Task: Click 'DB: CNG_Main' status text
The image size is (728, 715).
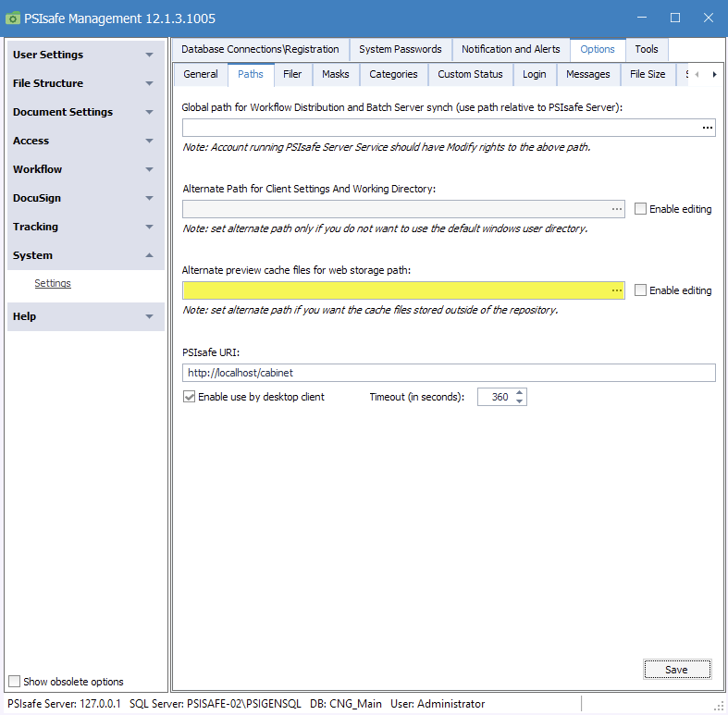Action: (346, 704)
